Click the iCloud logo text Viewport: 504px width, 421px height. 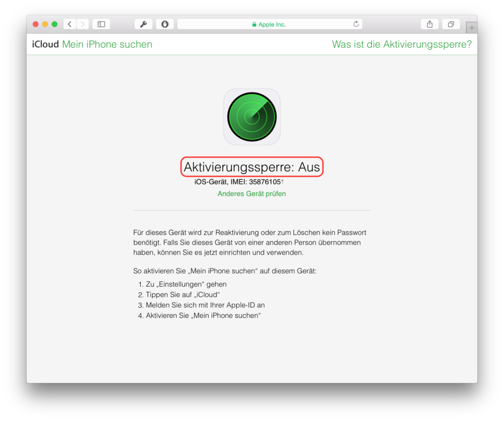[x=45, y=44]
